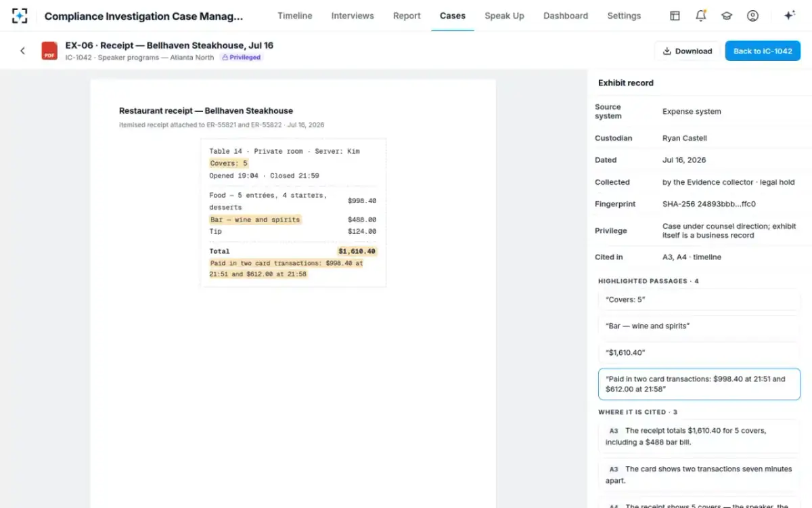Open citation about transactions seven minutes apart
The width and height of the screenshot is (812, 508).
pos(699,475)
